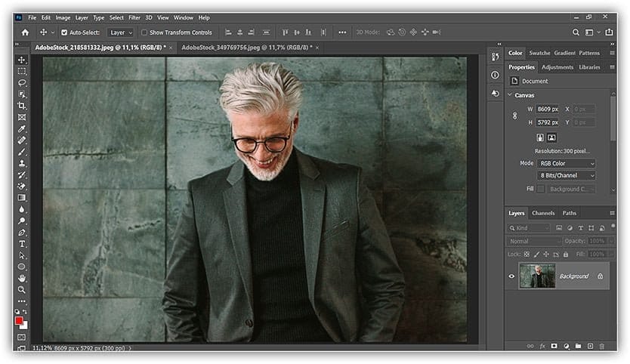The width and height of the screenshot is (630, 364).
Task: Toggle the Auto-Select checkbox
Action: click(x=64, y=32)
